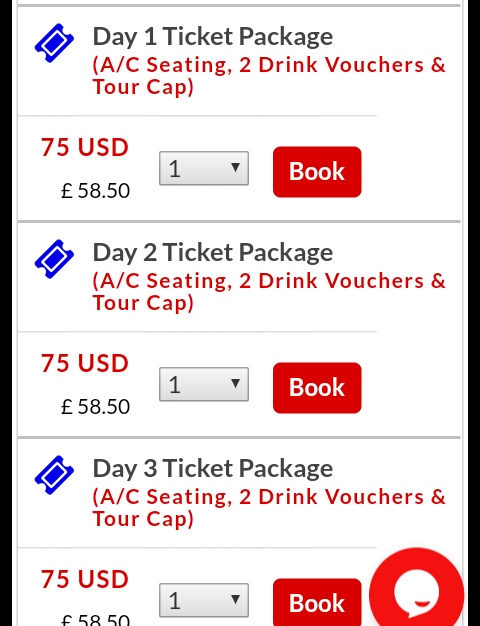
Task: Book the Day 3 Ticket Package
Action: [x=317, y=602]
